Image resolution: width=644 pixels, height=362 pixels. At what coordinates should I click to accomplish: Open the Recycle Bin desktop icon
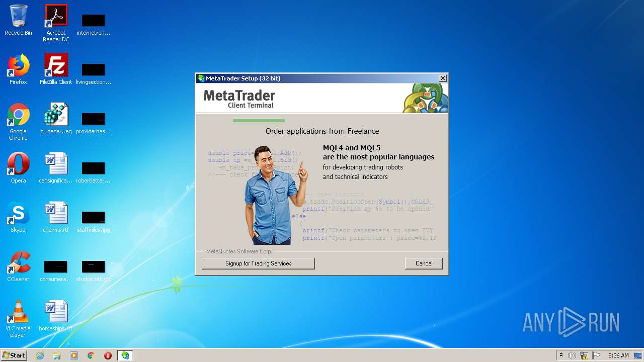pos(18,20)
